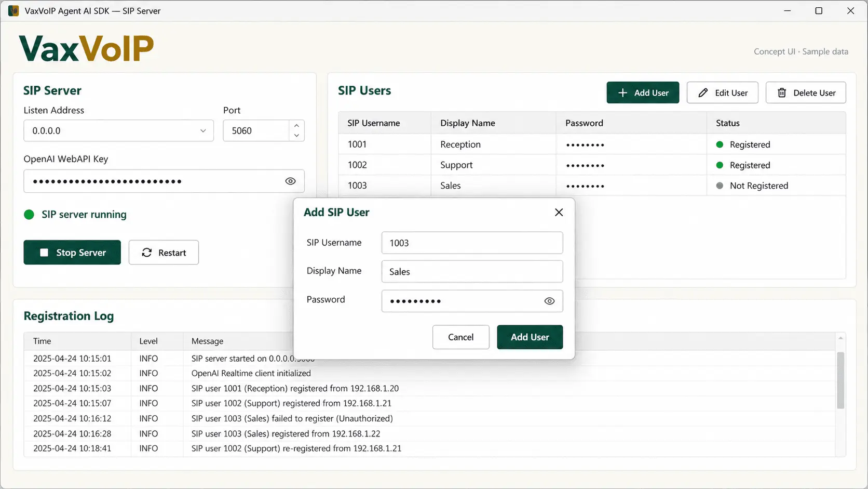Click the Not Registered status for Sales
This screenshot has width=868, height=489.
point(752,186)
